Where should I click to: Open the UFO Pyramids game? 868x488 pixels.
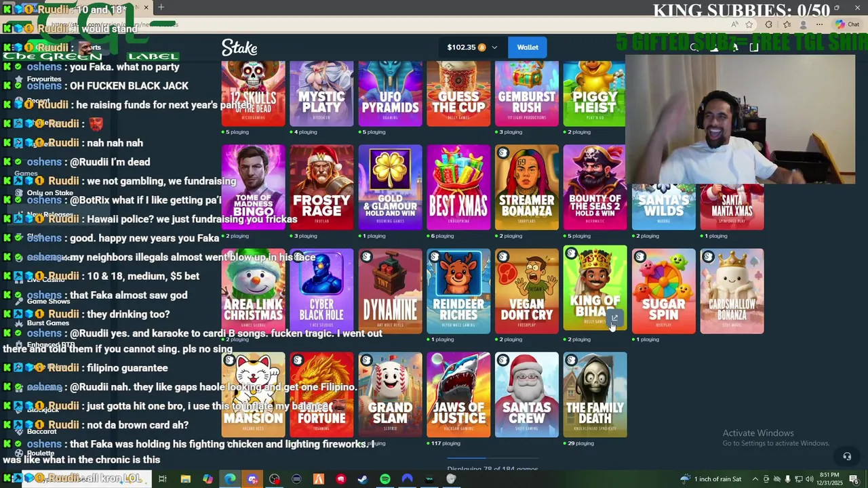pyautogui.click(x=390, y=94)
